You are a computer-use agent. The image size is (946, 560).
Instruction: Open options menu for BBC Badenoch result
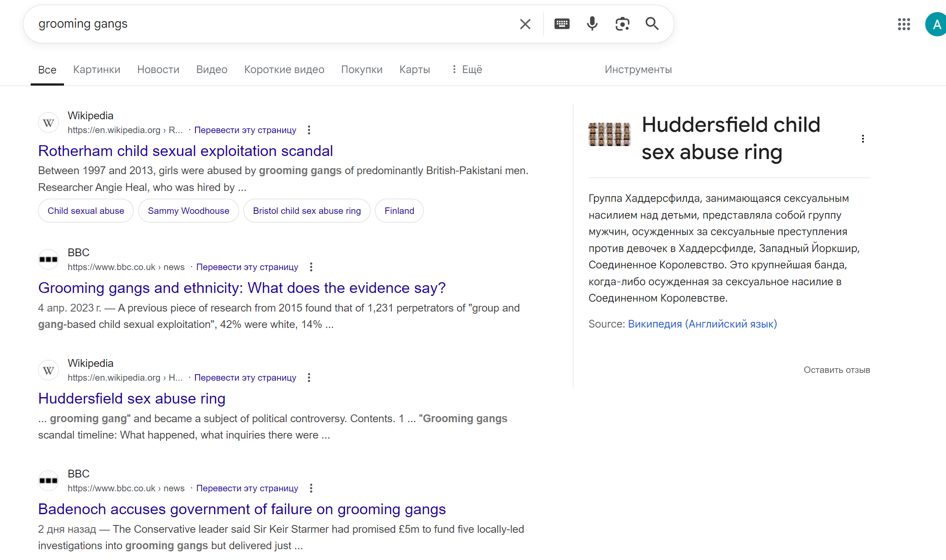tap(311, 488)
